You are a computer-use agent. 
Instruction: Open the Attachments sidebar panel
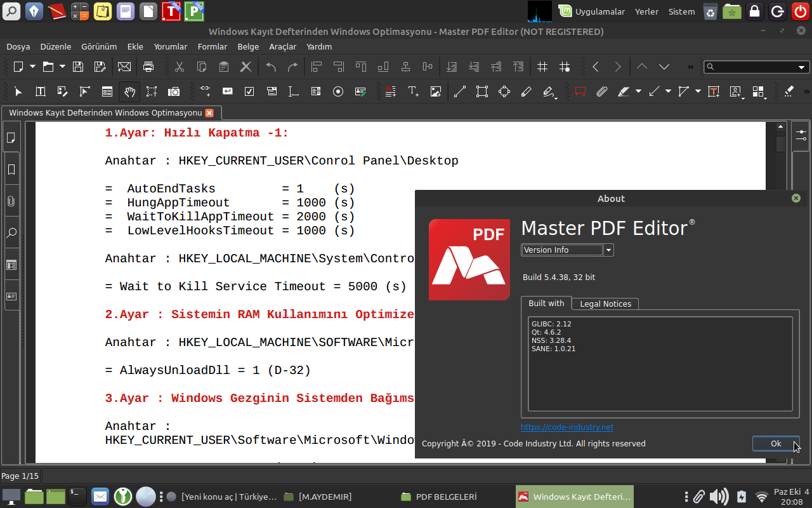point(11,201)
